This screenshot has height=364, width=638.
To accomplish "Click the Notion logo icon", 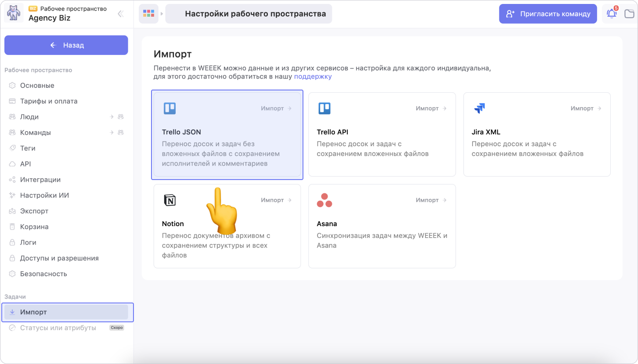I will (x=169, y=200).
